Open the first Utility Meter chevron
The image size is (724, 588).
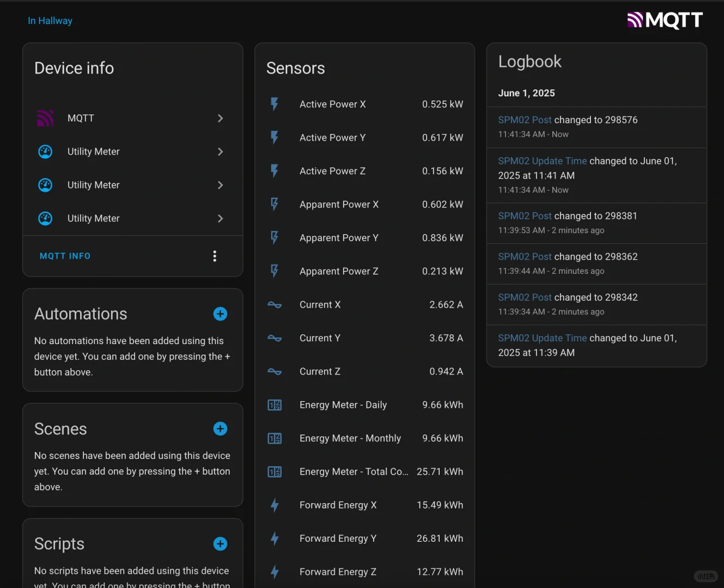click(220, 152)
